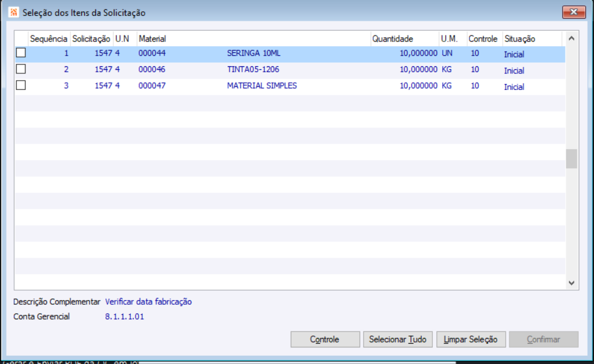Click the vertical scrollbar thumb
594x364 pixels.
pyautogui.click(x=571, y=159)
